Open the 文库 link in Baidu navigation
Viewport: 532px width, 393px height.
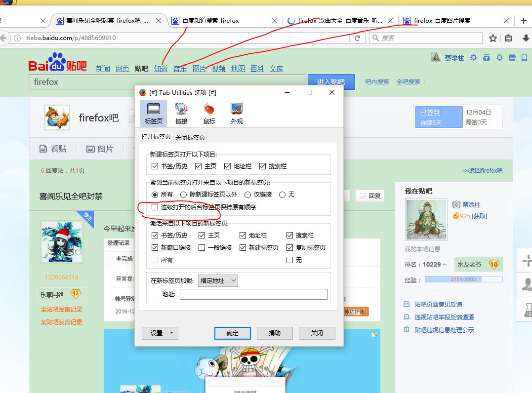tap(276, 69)
